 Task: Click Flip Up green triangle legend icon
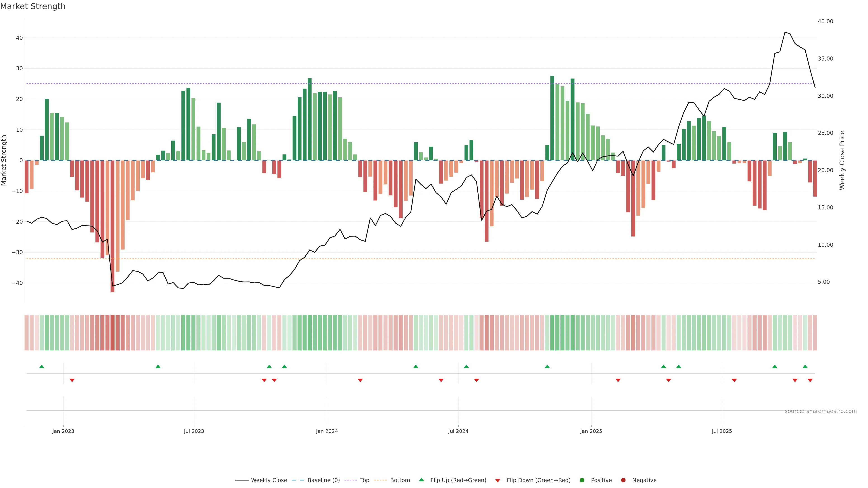point(421,480)
